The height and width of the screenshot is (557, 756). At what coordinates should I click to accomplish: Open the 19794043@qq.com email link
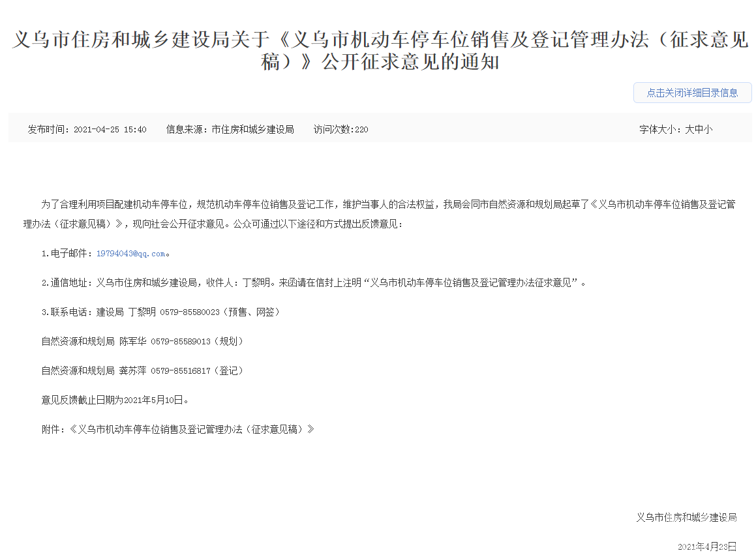[130, 253]
